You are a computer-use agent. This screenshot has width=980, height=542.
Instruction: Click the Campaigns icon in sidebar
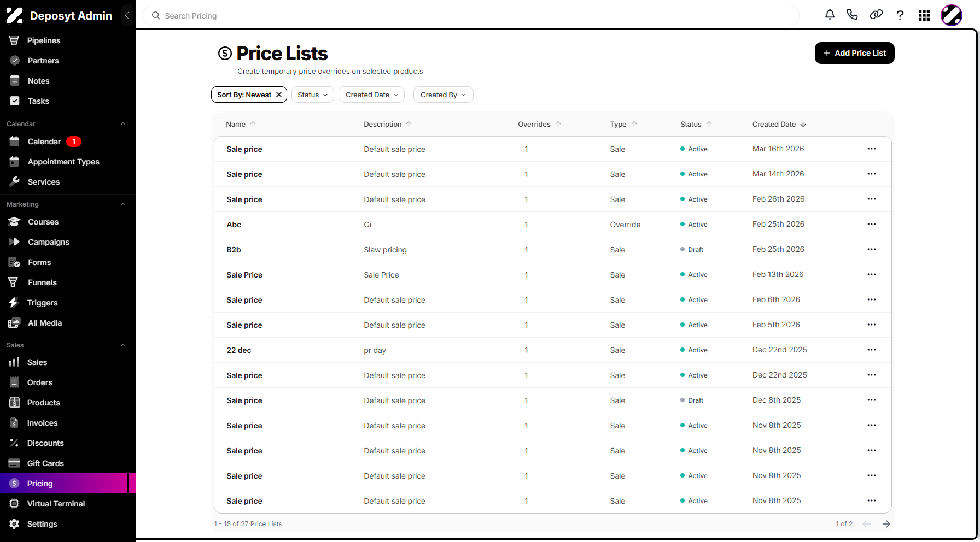coord(14,242)
